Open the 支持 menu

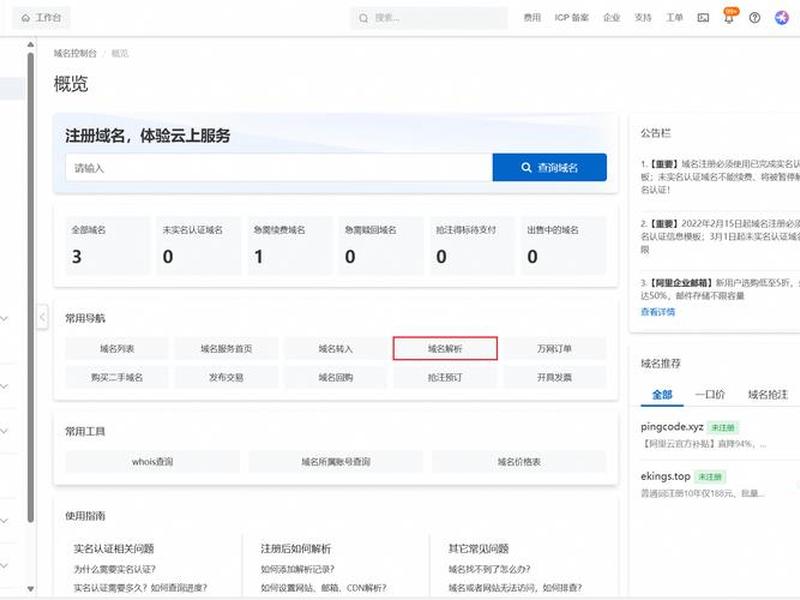pyautogui.click(x=643, y=18)
